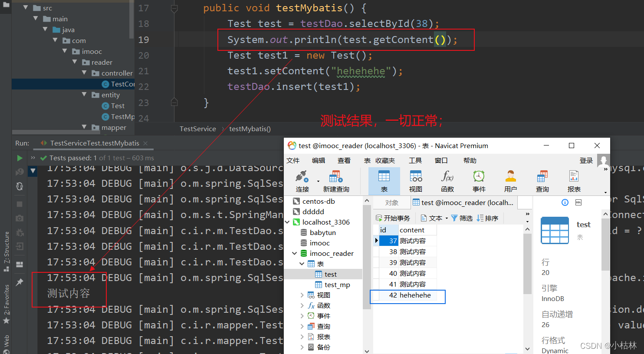Select the cell with id 42
The width and height of the screenshot is (644, 354).
(388, 295)
